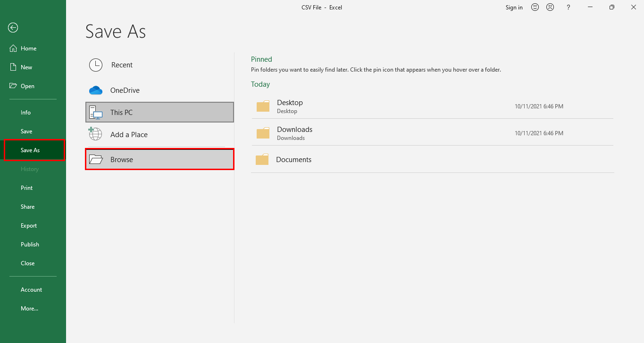
Task: Click the back arrow icon
Action: (x=12, y=27)
